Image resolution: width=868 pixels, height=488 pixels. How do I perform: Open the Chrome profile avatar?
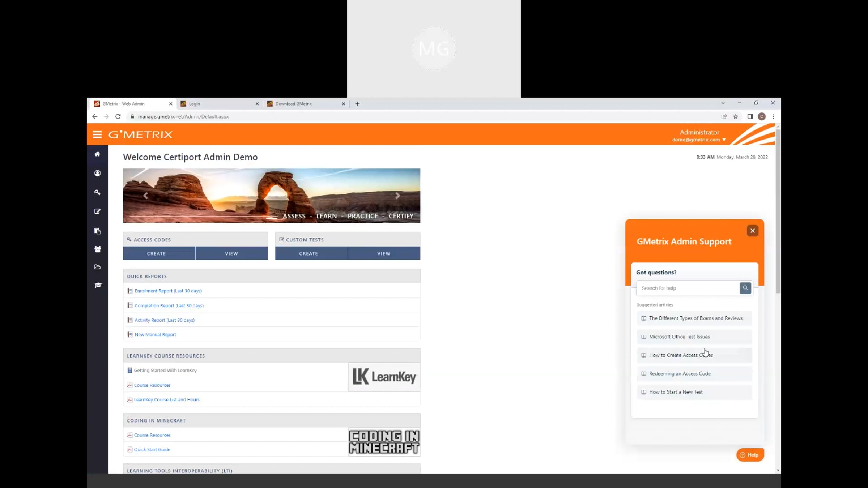[x=762, y=116]
